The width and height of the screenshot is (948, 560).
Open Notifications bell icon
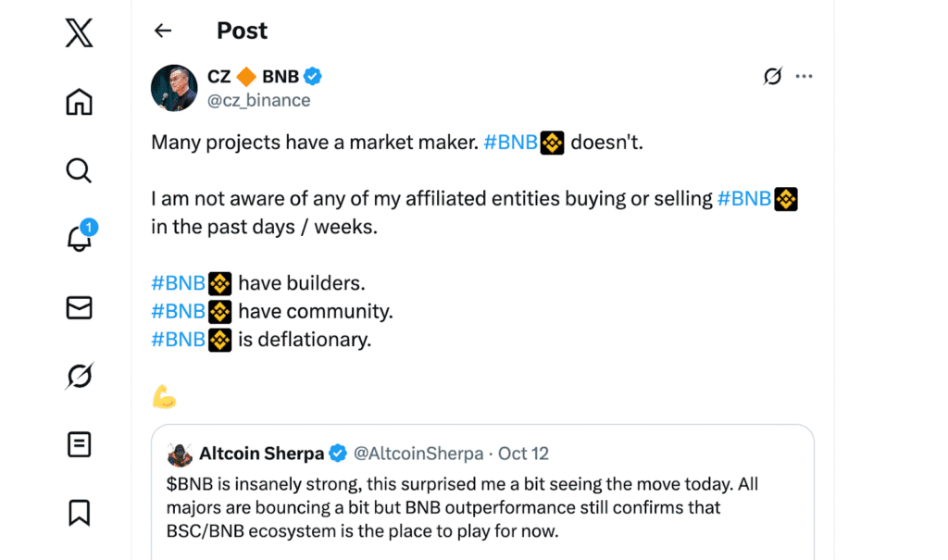pyautogui.click(x=79, y=239)
